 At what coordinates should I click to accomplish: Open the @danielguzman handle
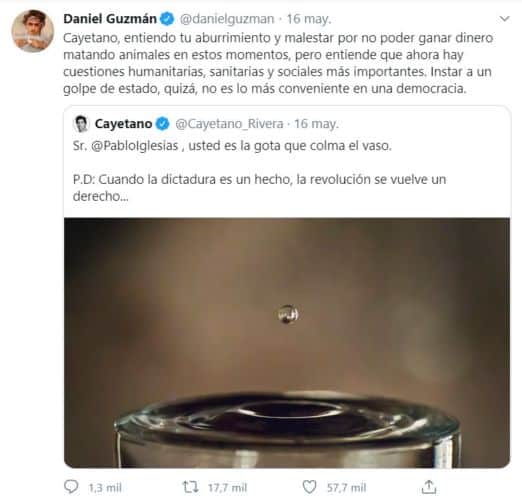[227, 19]
